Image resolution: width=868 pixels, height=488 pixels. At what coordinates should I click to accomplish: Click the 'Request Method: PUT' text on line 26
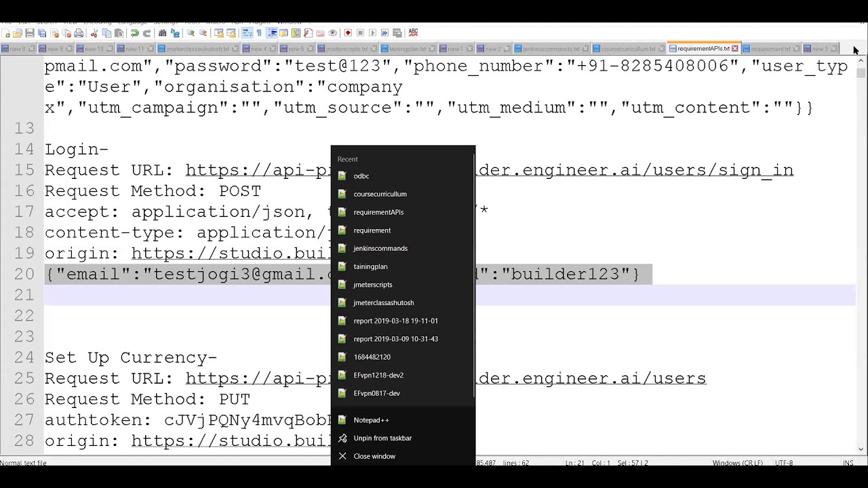coord(147,399)
